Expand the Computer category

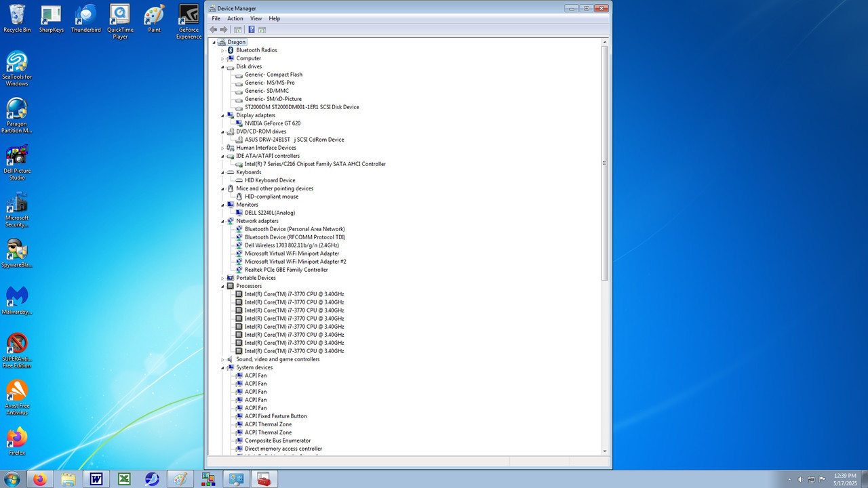point(222,58)
